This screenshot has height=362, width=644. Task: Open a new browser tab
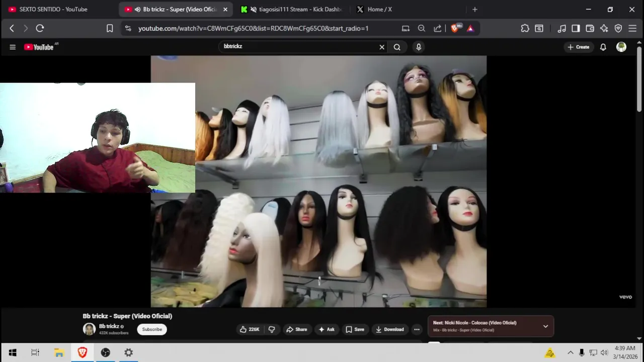[x=474, y=9]
